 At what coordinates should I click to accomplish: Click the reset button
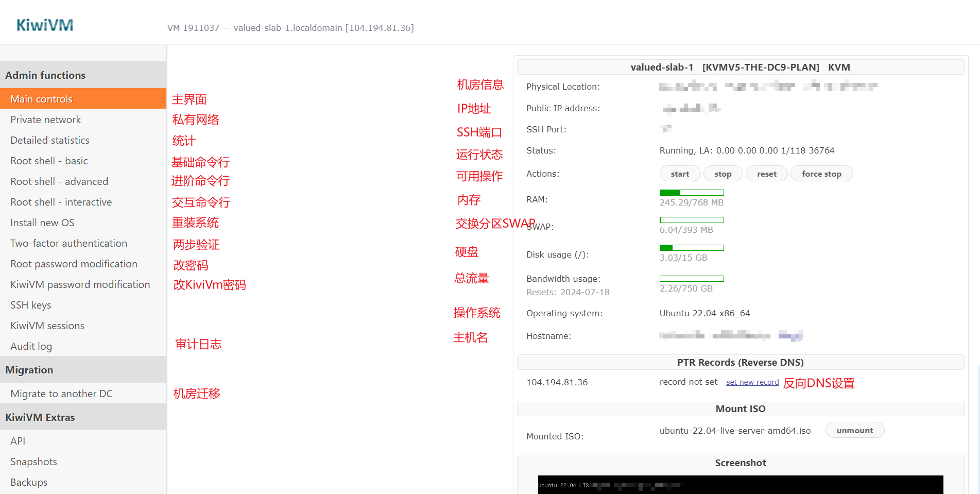coord(766,174)
